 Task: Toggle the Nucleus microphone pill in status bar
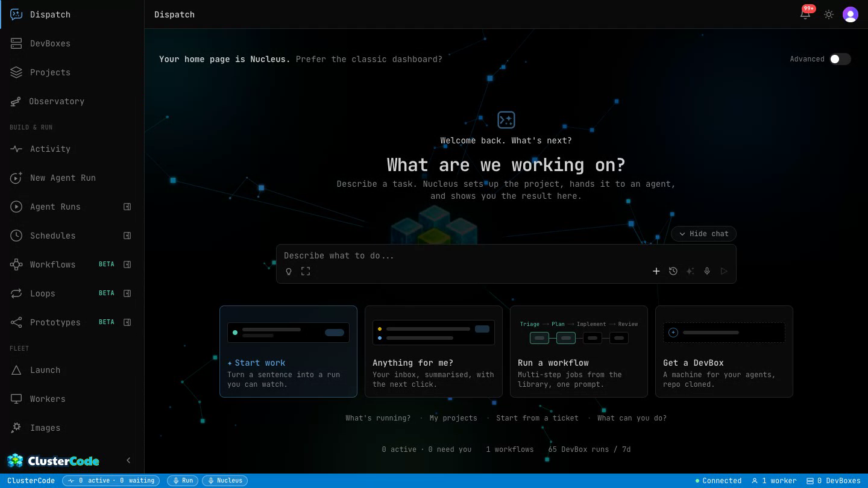(x=225, y=481)
